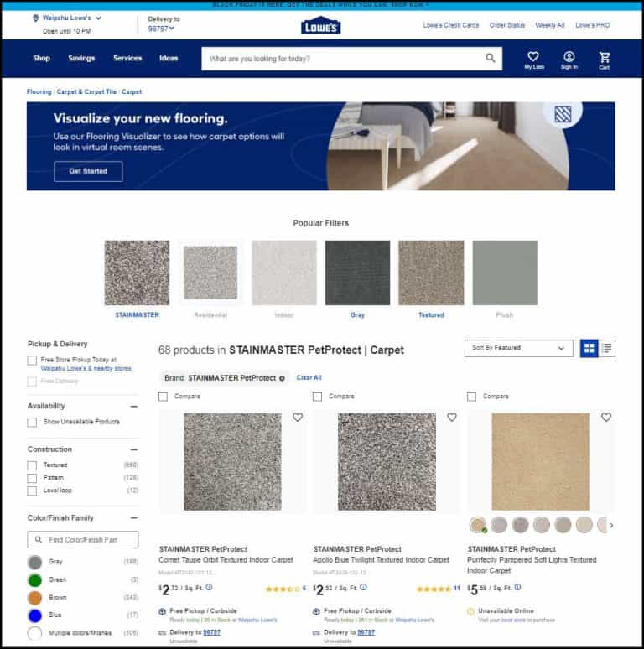Open the Shop menu
The height and width of the screenshot is (649, 644).
click(41, 58)
